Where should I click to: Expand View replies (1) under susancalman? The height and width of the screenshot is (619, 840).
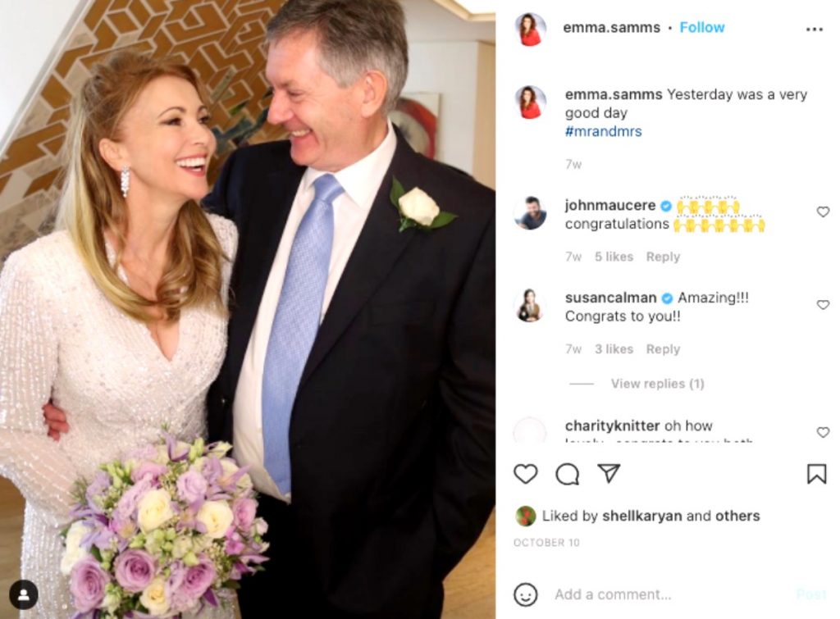tap(657, 384)
